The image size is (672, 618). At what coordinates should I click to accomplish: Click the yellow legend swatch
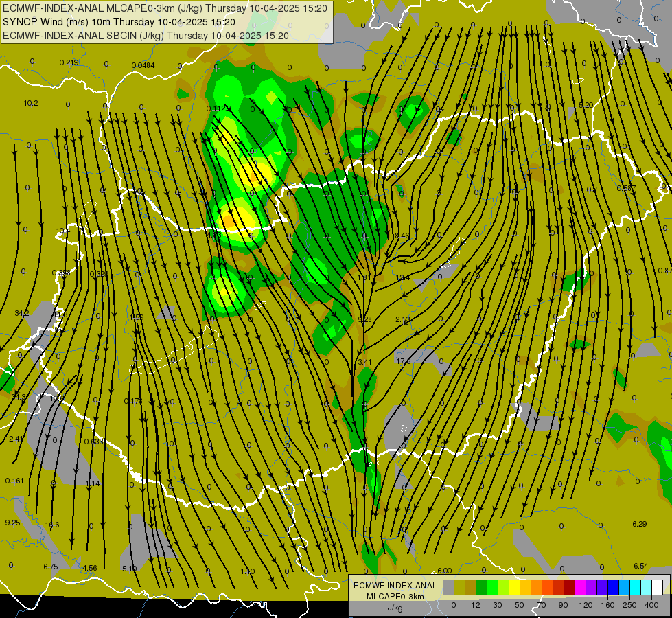pyautogui.click(x=514, y=588)
